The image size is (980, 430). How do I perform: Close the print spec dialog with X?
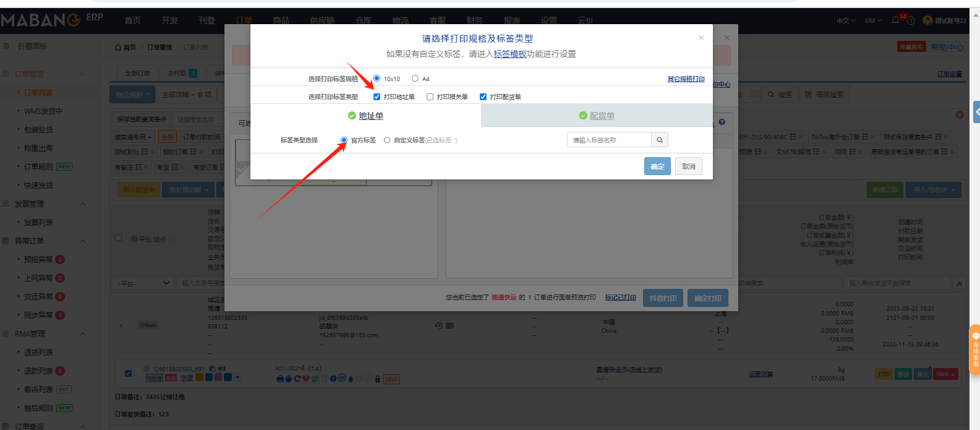[x=701, y=38]
